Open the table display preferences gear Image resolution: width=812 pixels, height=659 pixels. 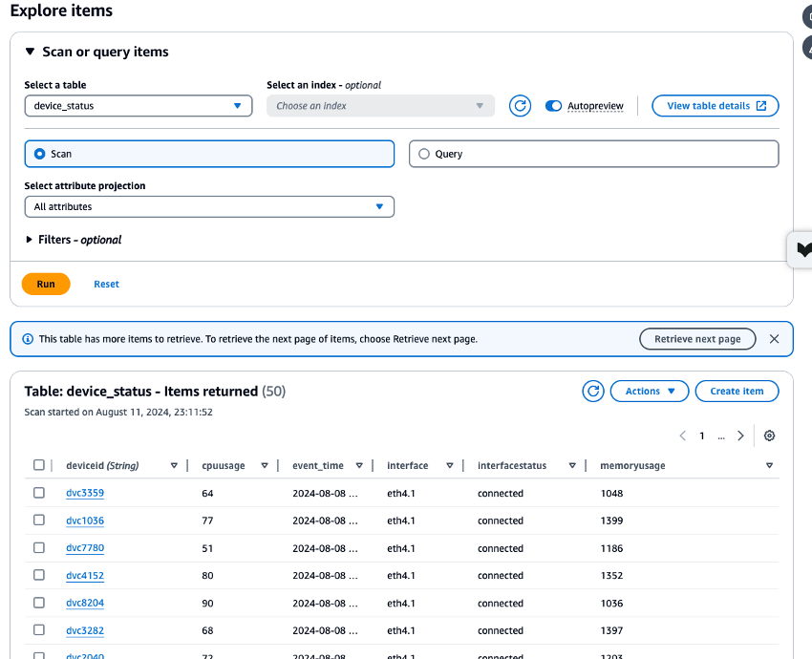pyautogui.click(x=770, y=435)
